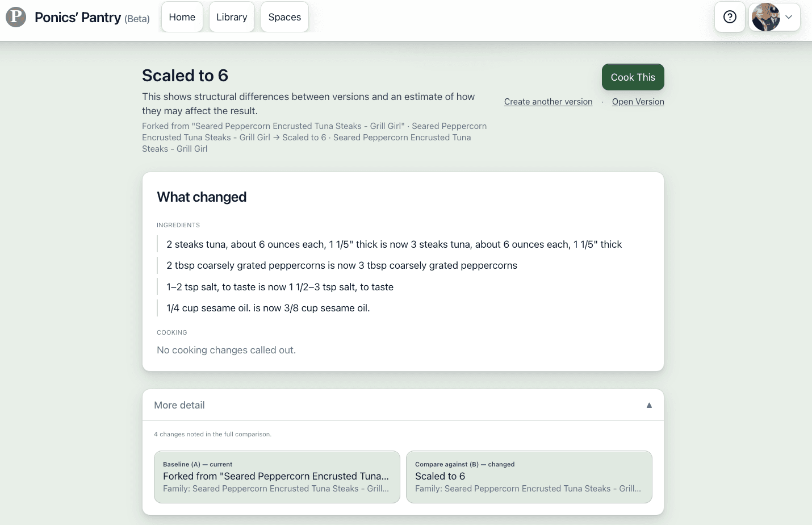This screenshot has height=525, width=812.
Task: Go to the Home tab
Action: [182, 17]
